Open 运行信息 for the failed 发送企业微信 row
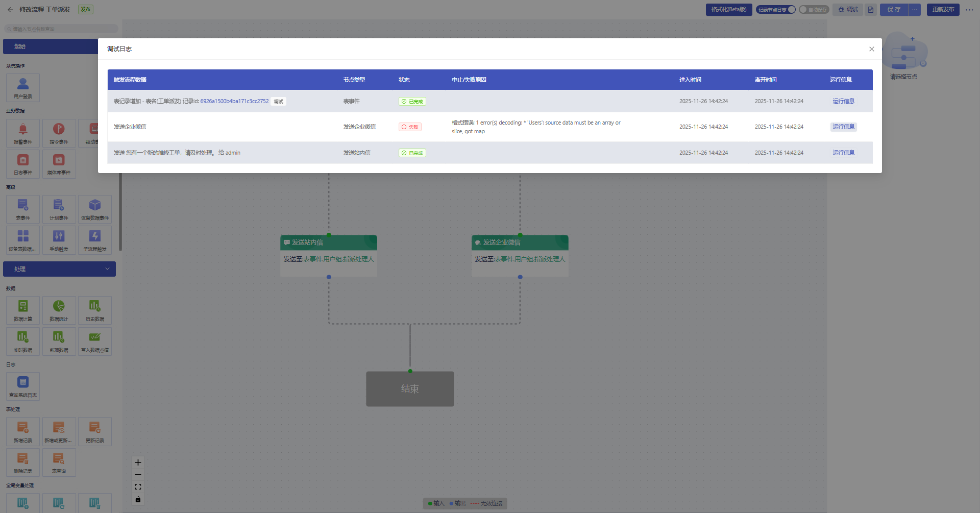 coord(843,127)
